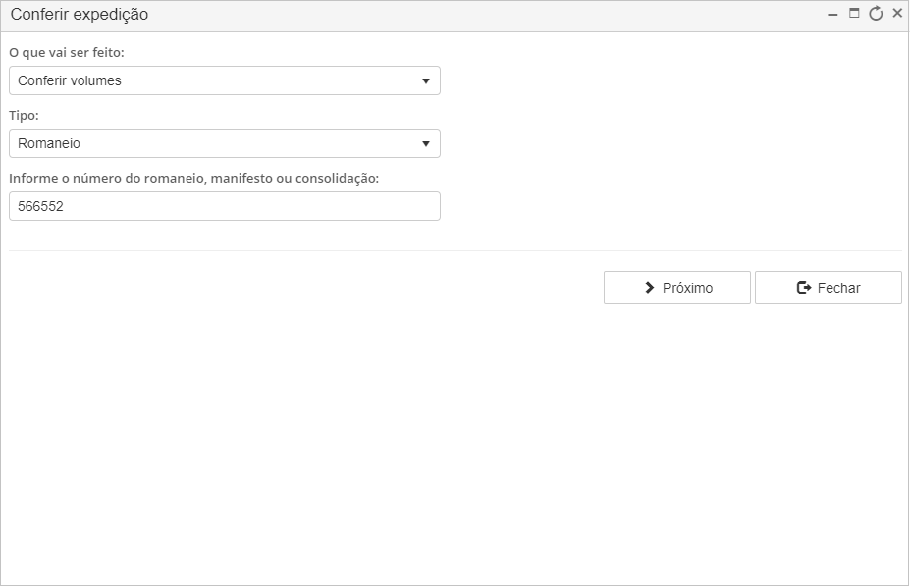Image resolution: width=910 pixels, height=588 pixels.
Task: Click the 'Informe o número do romaneio' label
Action: pos(193,179)
